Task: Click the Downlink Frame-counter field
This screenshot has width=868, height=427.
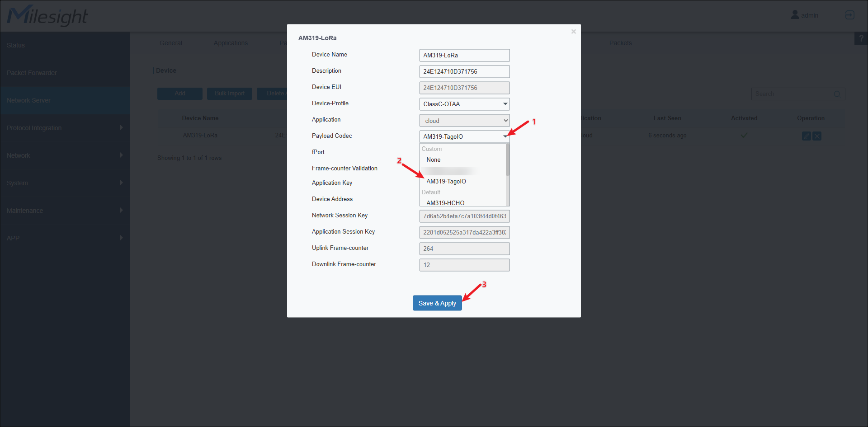Action: tap(464, 265)
